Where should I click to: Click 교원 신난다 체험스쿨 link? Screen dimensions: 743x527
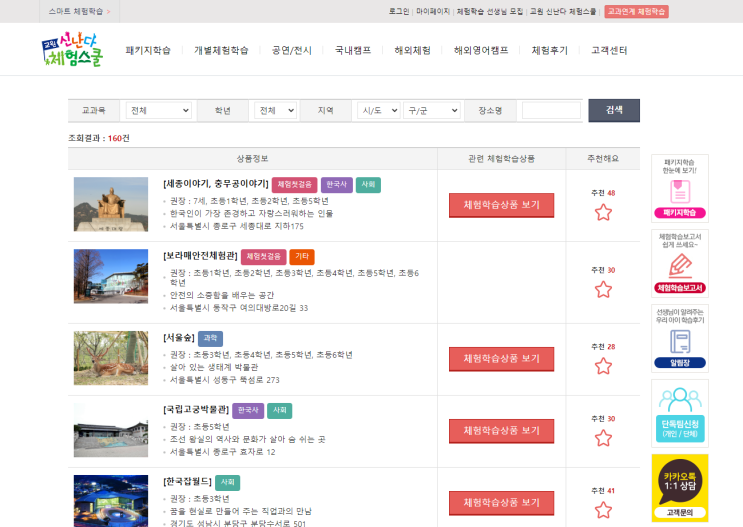(563, 11)
